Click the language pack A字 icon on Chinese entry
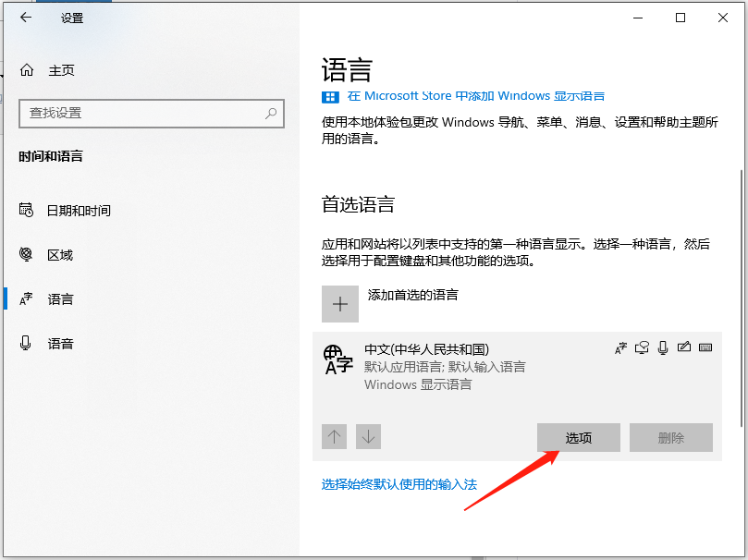 (621, 347)
